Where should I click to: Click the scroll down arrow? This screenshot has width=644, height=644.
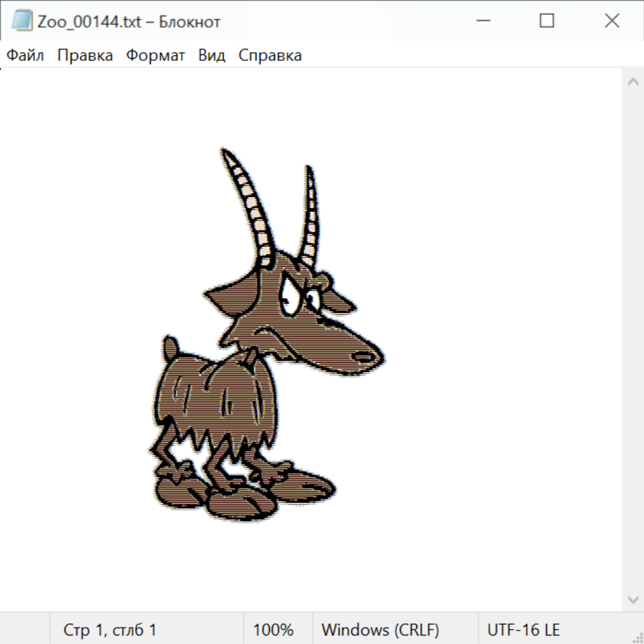pyautogui.click(x=633, y=599)
